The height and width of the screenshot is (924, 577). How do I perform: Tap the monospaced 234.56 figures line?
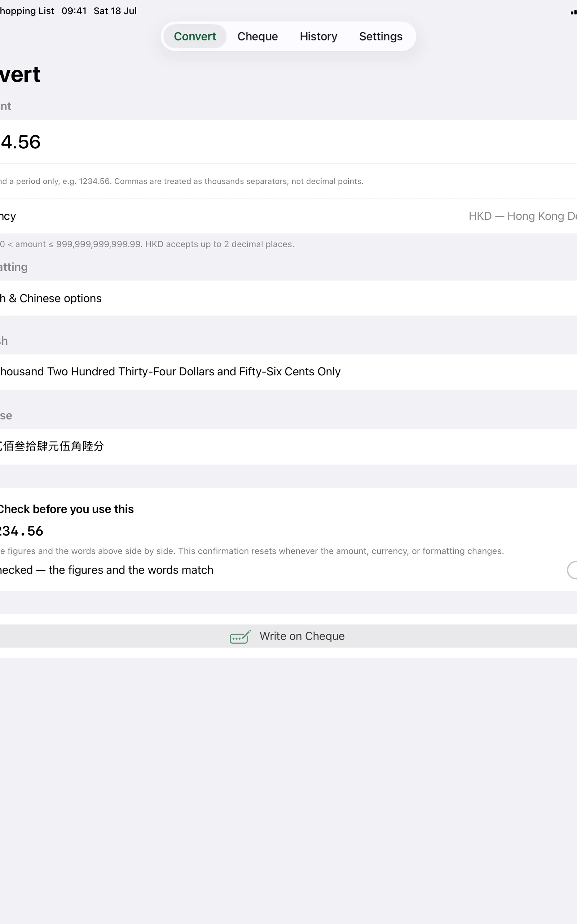[x=21, y=531]
